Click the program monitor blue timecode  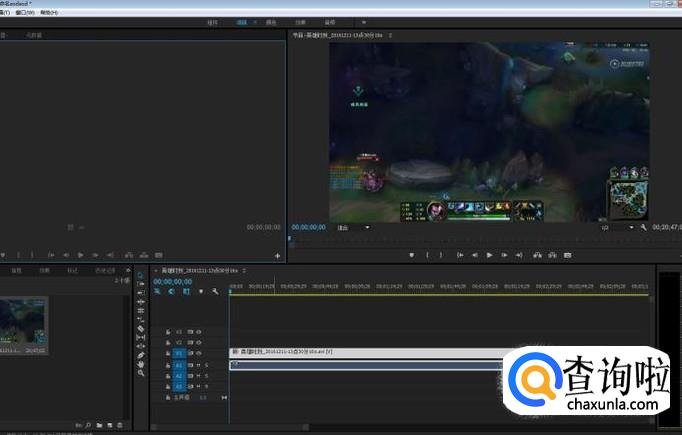(x=309, y=227)
